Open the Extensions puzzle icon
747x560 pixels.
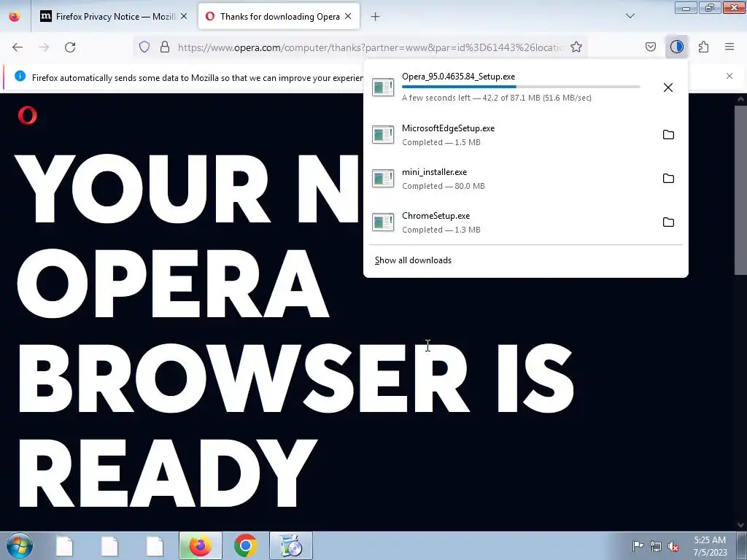(x=704, y=47)
